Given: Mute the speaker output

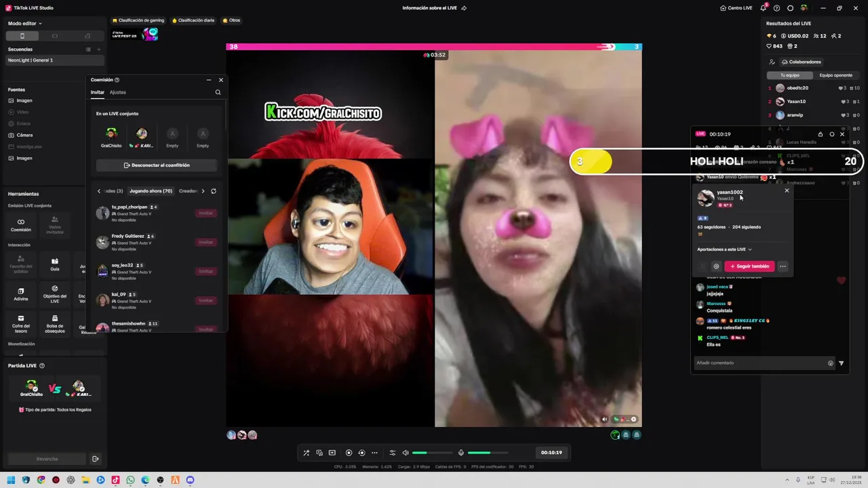Looking at the screenshot, I should (406, 453).
